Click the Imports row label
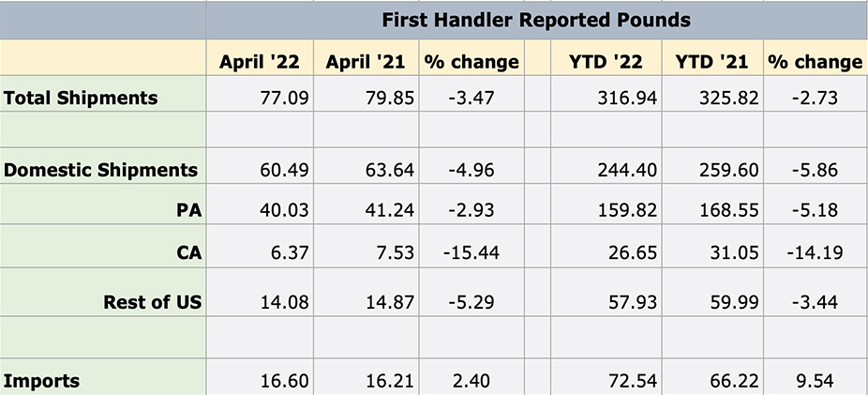 click(x=41, y=381)
